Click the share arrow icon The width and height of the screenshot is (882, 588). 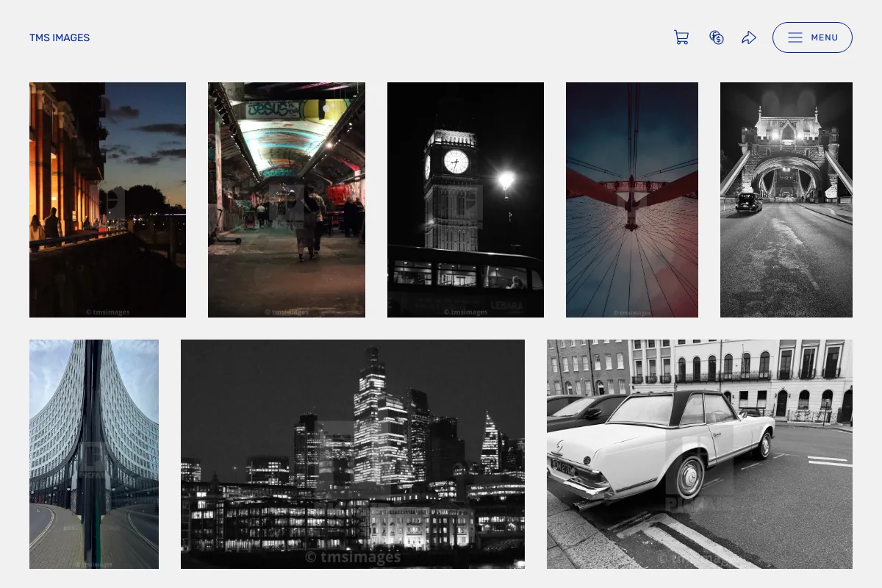point(749,37)
